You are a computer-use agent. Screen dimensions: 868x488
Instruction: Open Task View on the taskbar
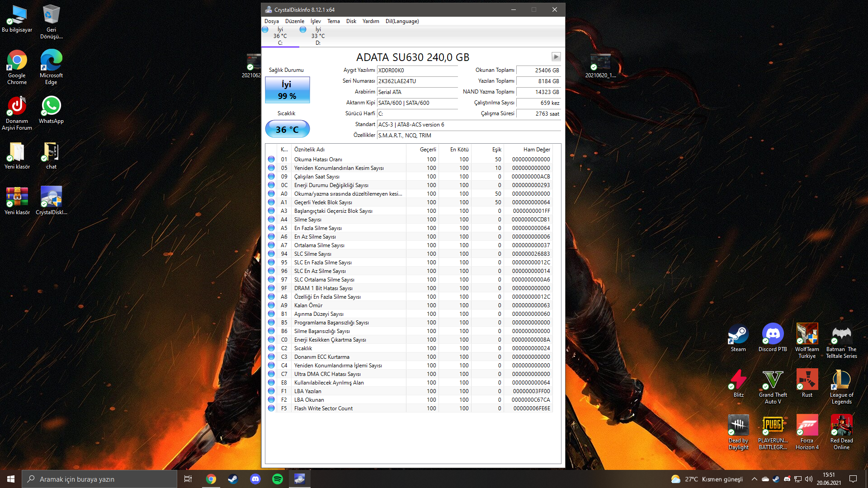coord(188,479)
